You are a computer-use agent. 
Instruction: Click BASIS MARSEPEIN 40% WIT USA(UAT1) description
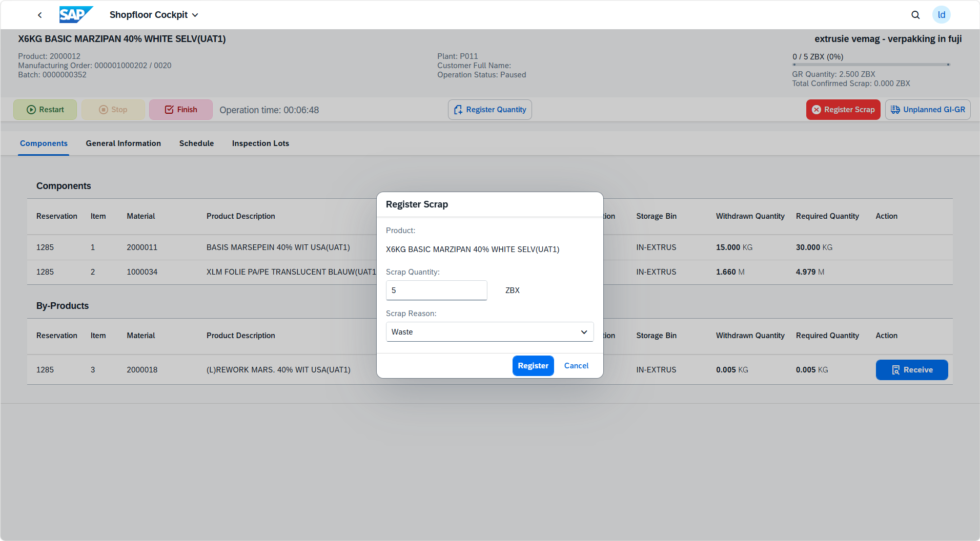(278, 247)
